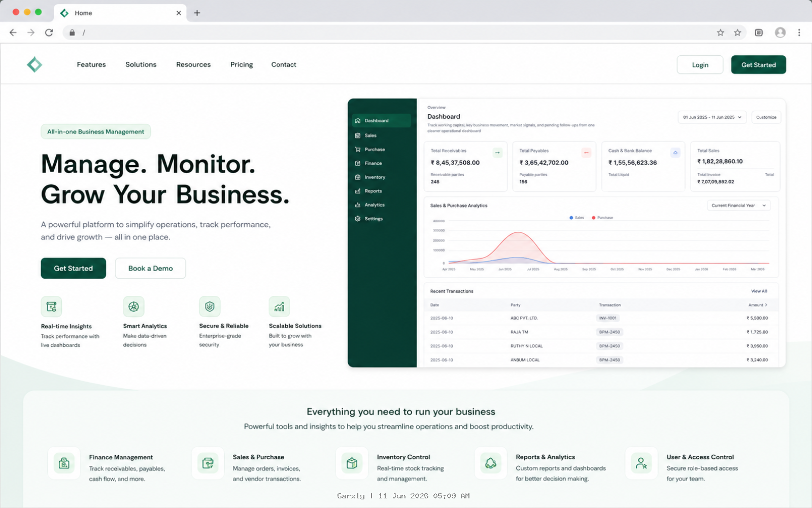This screenshot has height=508, width=812.
Task: Click the Customize button
Action: (766, 117)
